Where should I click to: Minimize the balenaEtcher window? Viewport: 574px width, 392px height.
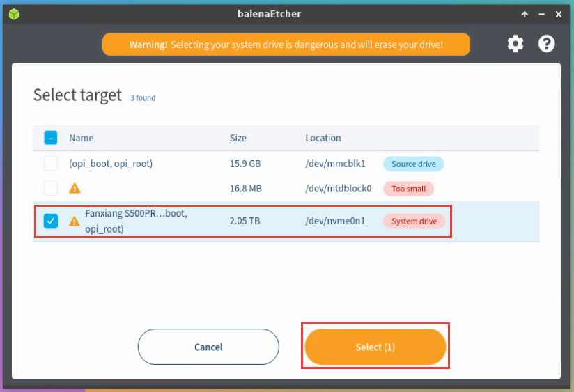tap(542, 15)
